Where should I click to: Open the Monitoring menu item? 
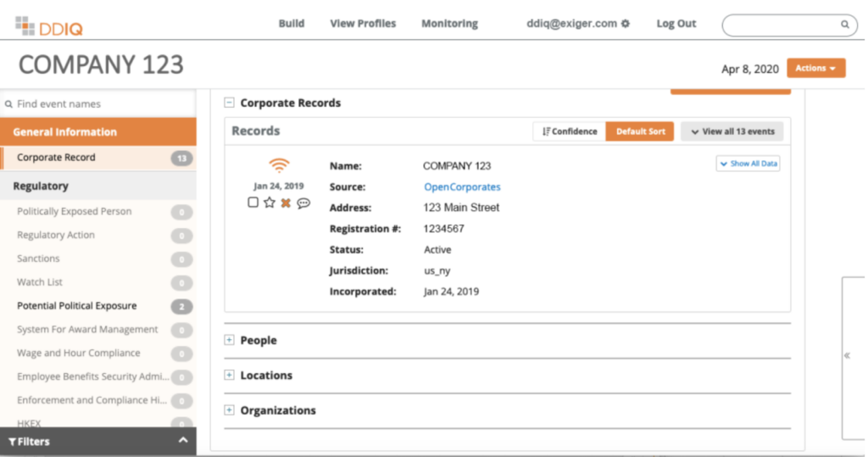[x=449, y=24]
